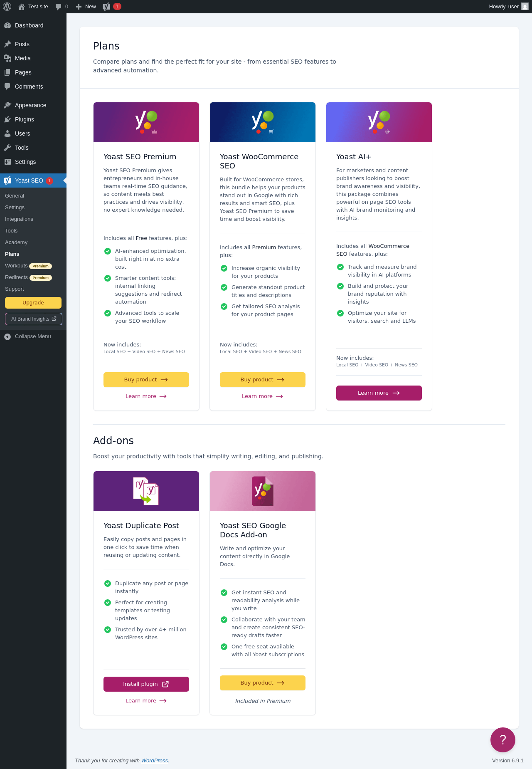Click Included in Premium text

pyautogui.click(x=263, y=701)
